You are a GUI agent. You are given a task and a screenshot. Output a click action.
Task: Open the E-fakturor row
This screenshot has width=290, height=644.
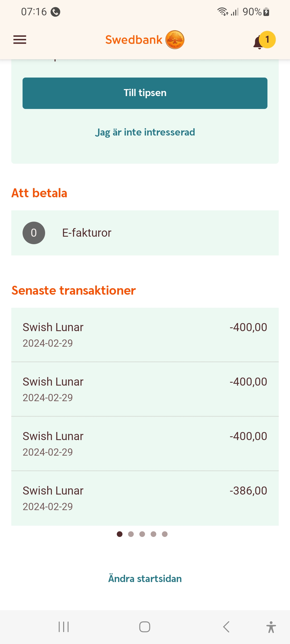point(145,233)
